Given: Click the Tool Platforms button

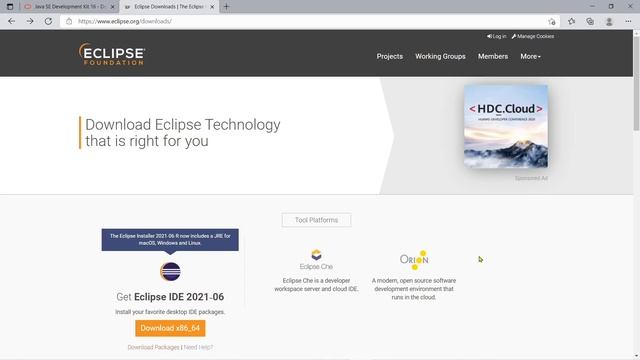Looking at the screenshot, I should tap(316, 220).
